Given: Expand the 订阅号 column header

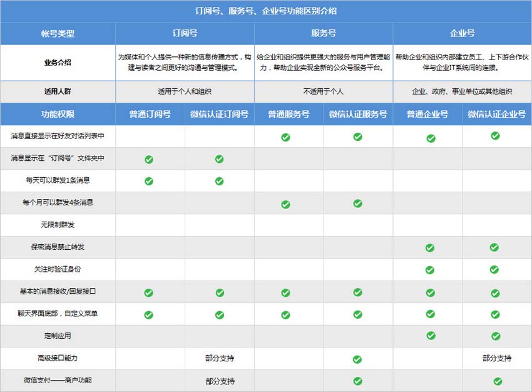Looking at the screenshot, I should [x=183, y=34].
